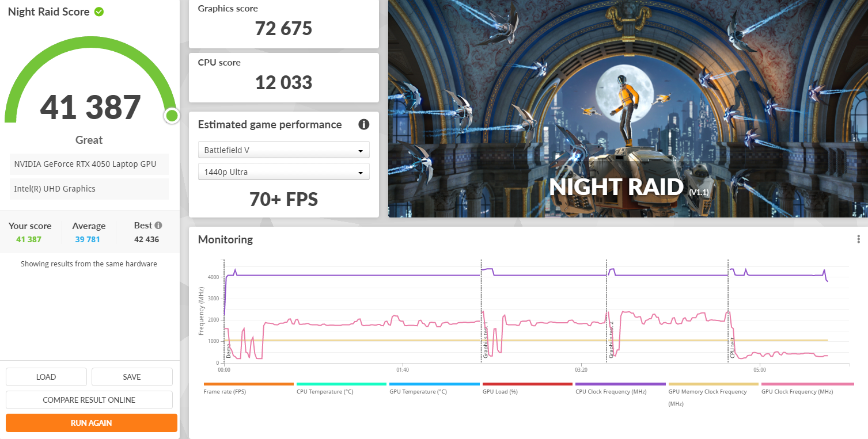Open the Battlefield V game dropdown
This screenshot has height=439, width=868.
284,150
